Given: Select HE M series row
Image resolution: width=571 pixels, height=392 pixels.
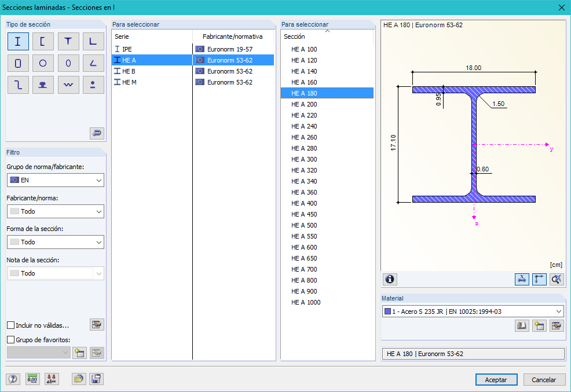Looking at the screenshot, I should pos(193,82).
